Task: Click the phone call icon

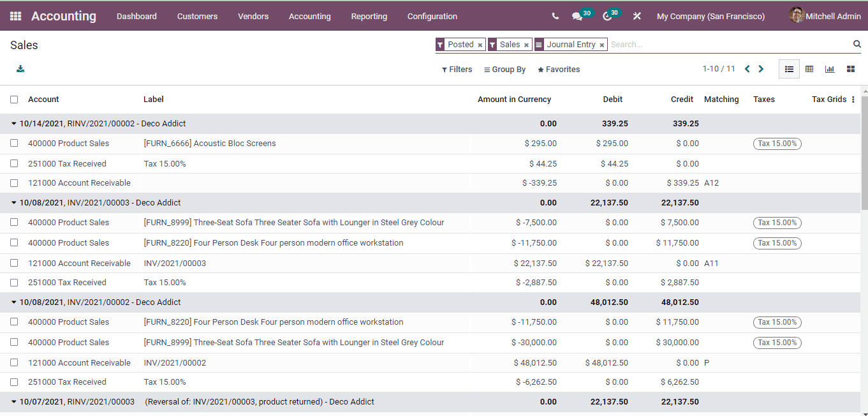Action: pyautogui.click(x=554, y=16)
